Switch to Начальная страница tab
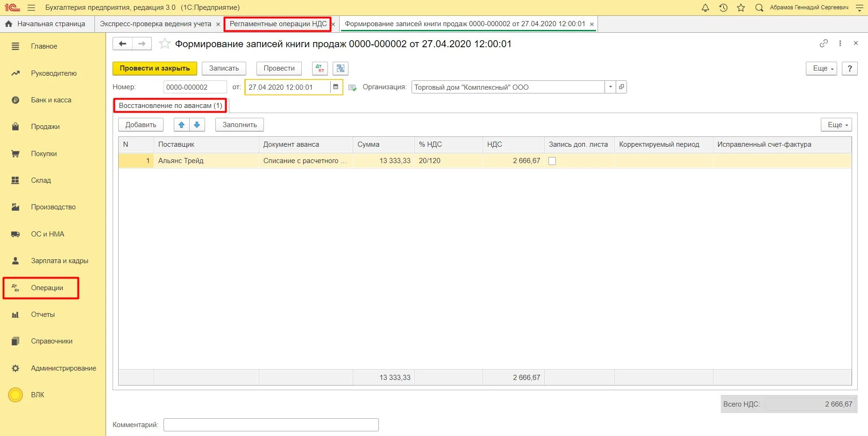The height and width of the screenshot is (436, 868). point(46,24)
